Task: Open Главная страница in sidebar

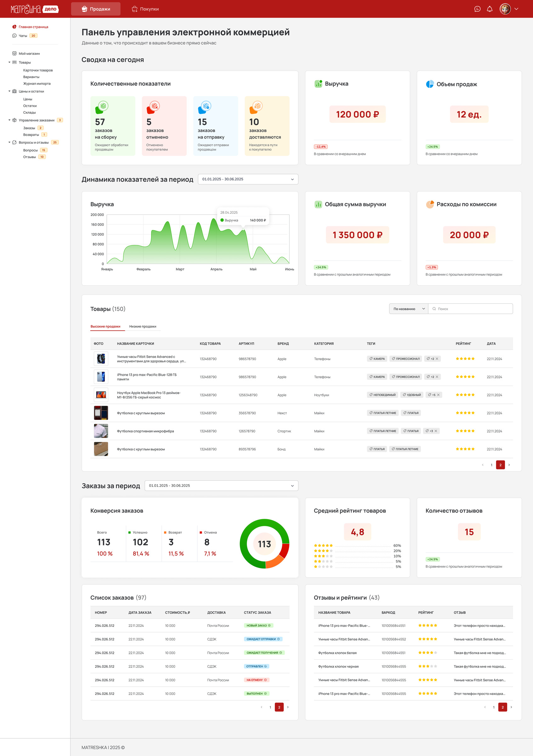Action: (x=33, y=27)
